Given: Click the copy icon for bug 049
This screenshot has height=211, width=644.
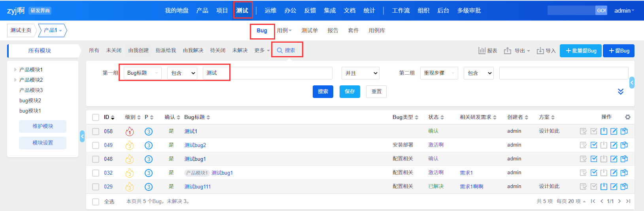Looking at the screenshot, I should coord(624,145).
